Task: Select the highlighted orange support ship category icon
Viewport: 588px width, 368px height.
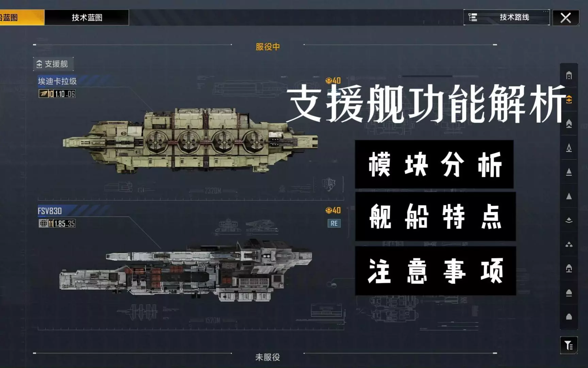Action: 569,99
